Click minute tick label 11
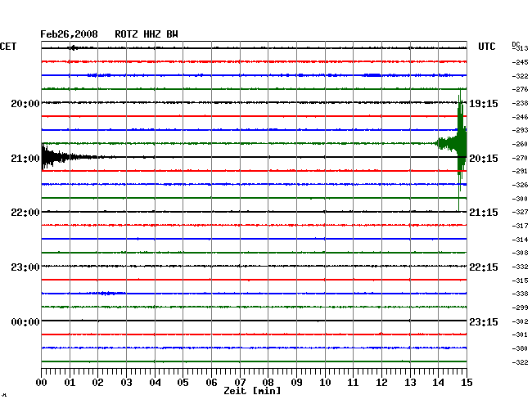532x404 pixels. (354, 383)
